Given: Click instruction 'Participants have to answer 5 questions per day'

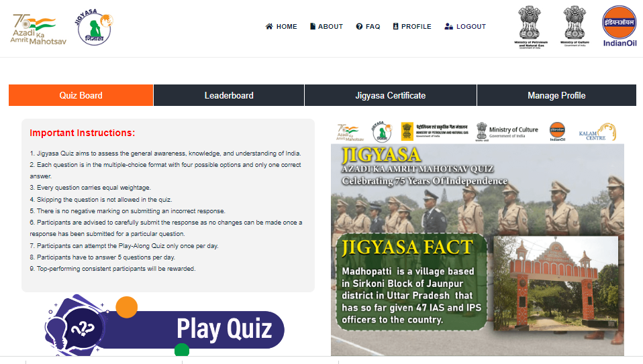Looking at the screenshot, I should 103,257.
